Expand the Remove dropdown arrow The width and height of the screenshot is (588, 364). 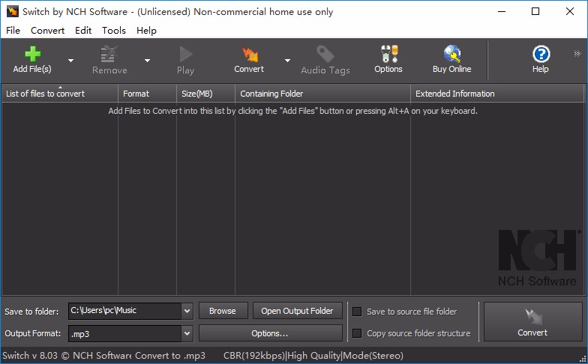(147, 60)
